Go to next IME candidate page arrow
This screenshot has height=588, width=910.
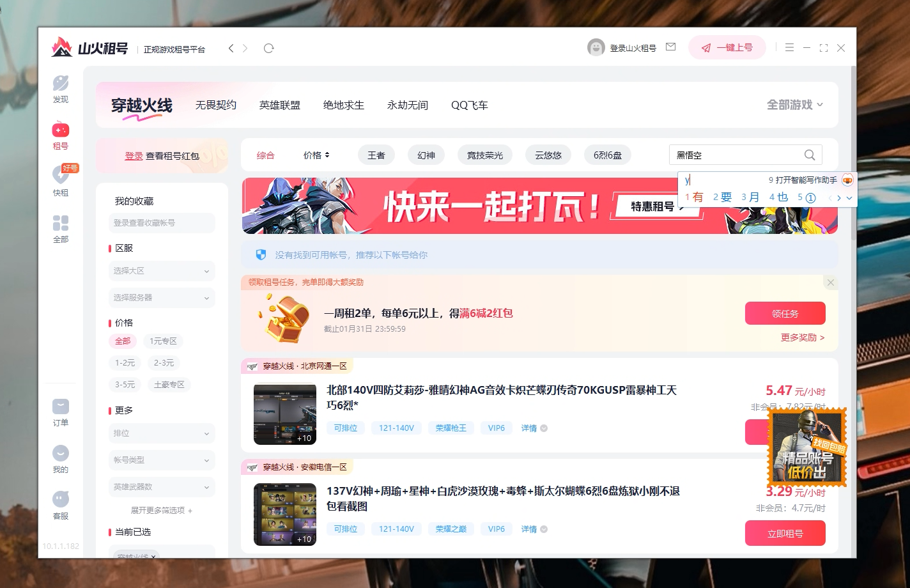[839, 198]
